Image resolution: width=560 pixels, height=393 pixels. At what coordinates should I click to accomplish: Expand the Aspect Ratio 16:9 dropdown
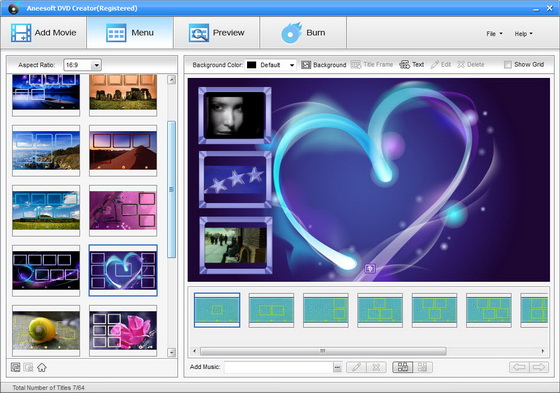click(x=96, y=65)
